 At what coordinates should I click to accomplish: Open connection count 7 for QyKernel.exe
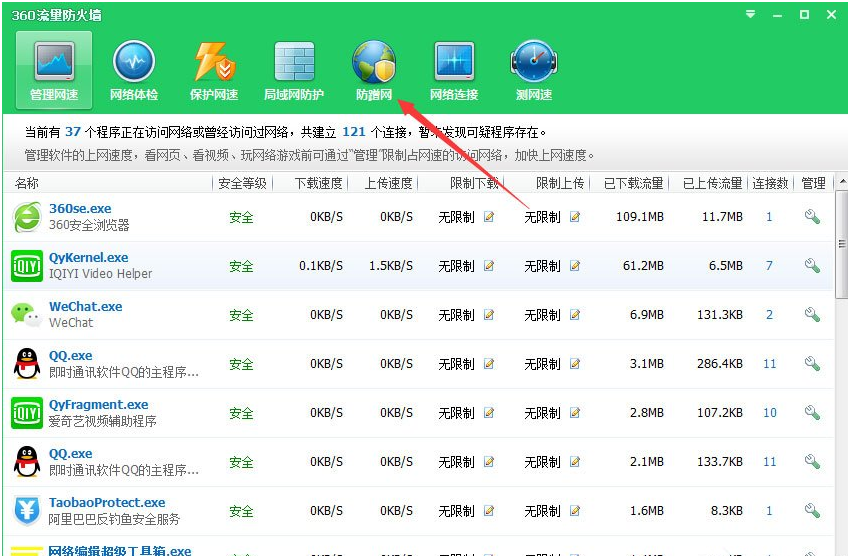click(769, 266)
